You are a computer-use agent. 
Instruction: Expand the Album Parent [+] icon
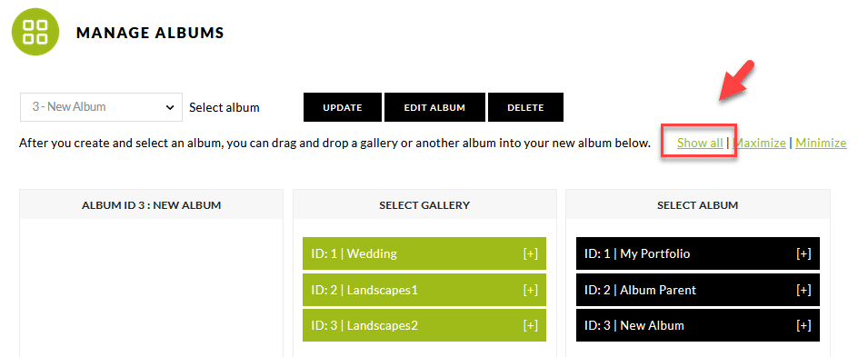coord(803,290)
